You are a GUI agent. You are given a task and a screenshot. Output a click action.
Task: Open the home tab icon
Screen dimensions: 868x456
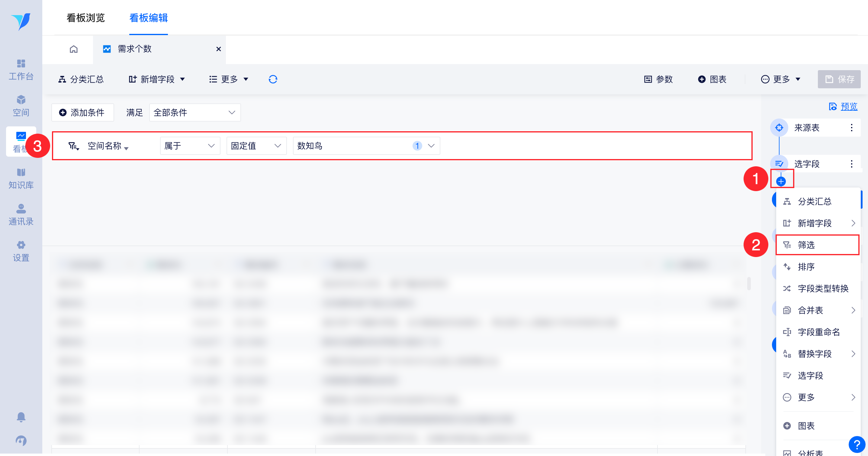click(x=73, y=49)
